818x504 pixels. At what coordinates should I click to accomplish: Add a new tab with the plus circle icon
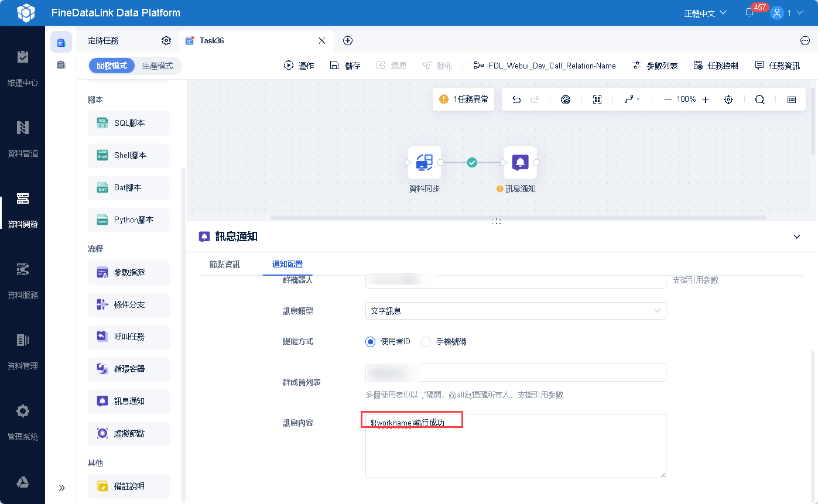[x=348, y=40]
